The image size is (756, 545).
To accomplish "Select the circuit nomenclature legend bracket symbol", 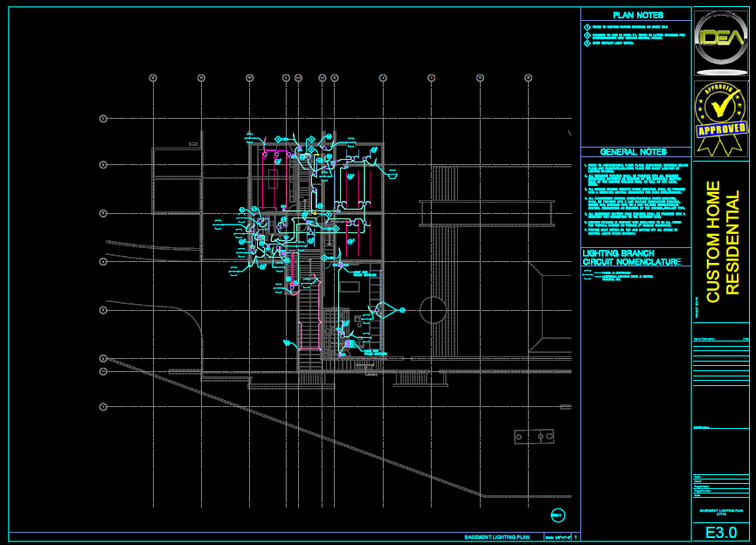I will [587, 275].
